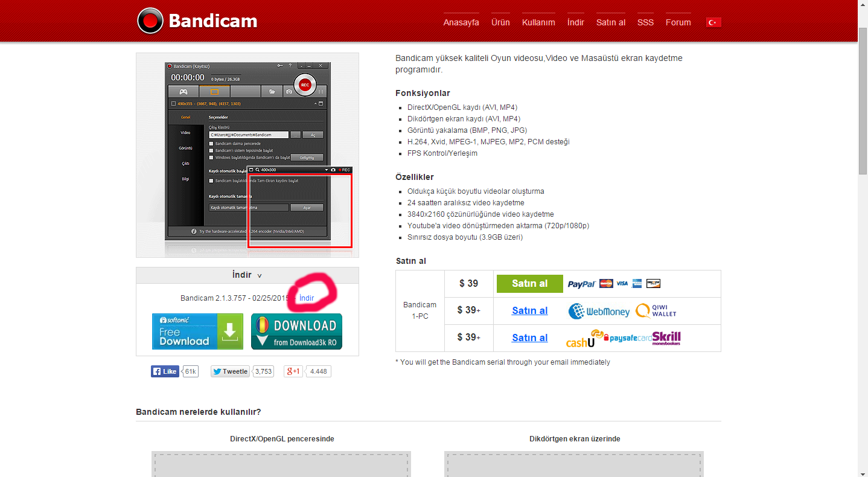Screen dimensions: 868x477
Task: Click the Bandicam logo in the header
Action: click(x=197, y=21)
